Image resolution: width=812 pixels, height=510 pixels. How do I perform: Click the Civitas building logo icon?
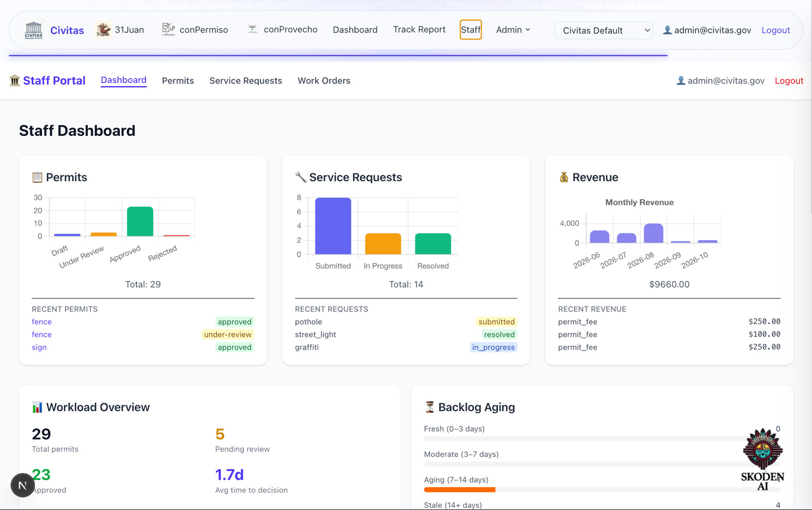pos(33,30)
